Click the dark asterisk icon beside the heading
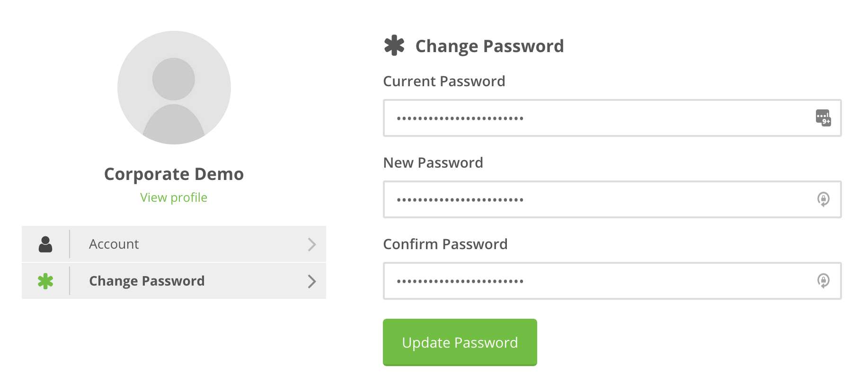 pos(394,46)
